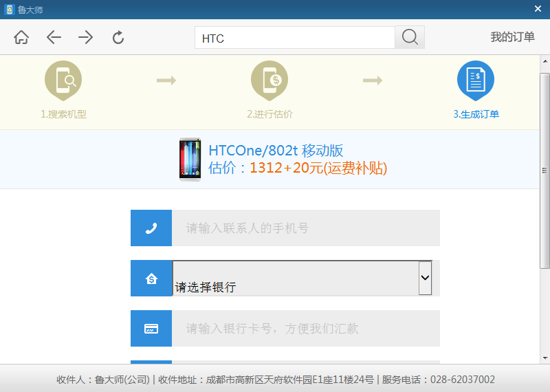
Task: Go to the home page icon
Action: pyautogui.click(x=21, y=37)
